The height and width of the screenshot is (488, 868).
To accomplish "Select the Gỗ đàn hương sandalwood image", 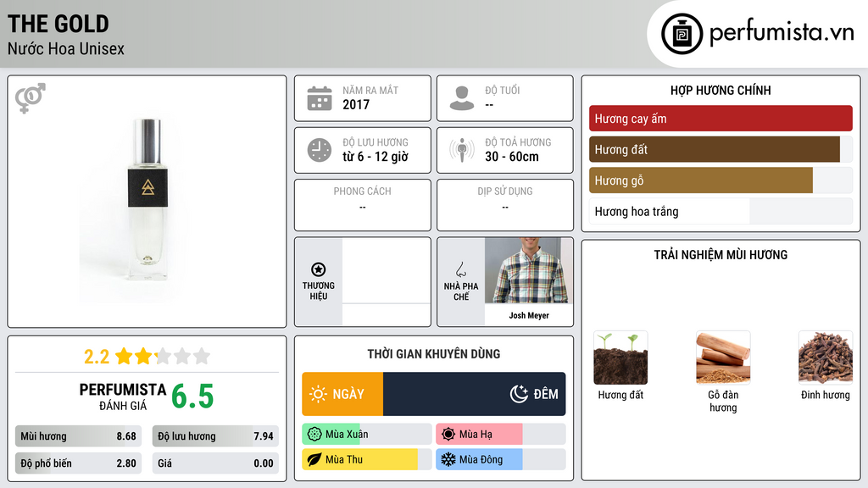I will pyautogui.click(x=723, y=358).
